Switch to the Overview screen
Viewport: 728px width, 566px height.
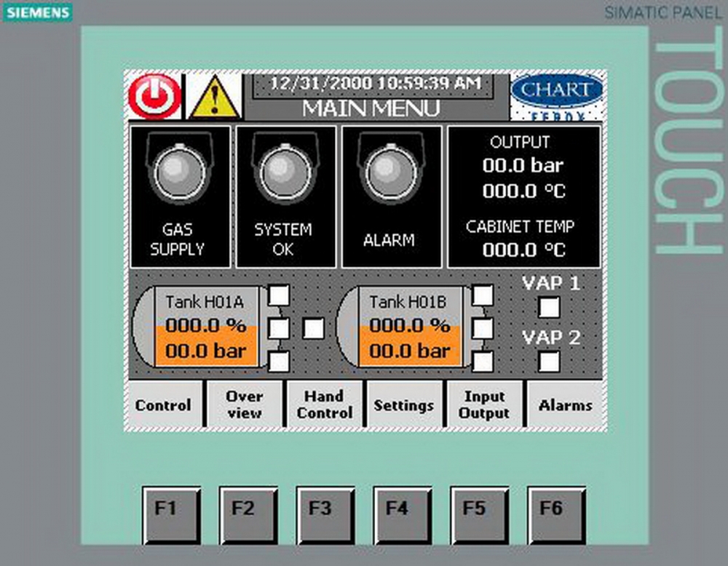point(244,405)
